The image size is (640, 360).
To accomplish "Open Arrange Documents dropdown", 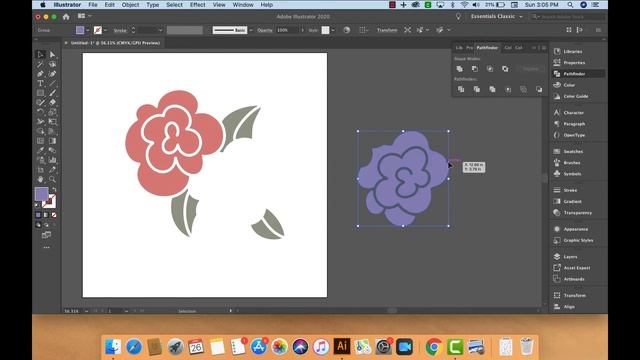I will tap(84, 16).
